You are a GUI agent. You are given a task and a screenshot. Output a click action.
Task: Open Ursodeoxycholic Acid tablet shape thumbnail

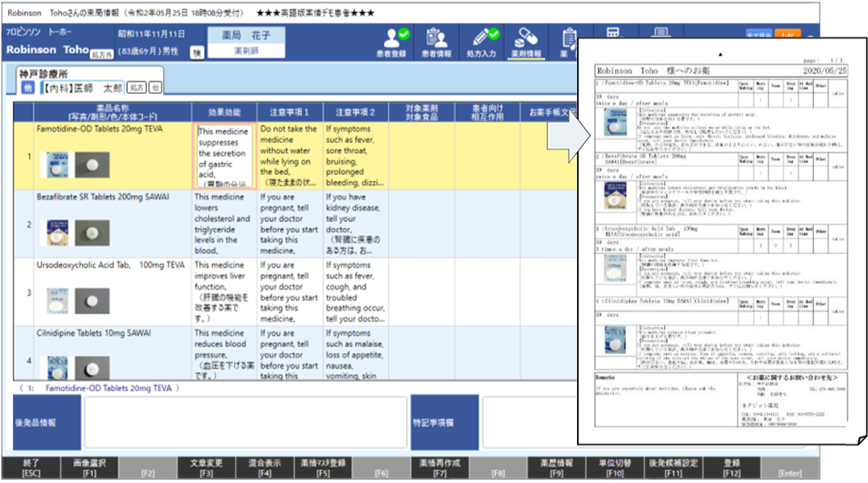(92, 301)
